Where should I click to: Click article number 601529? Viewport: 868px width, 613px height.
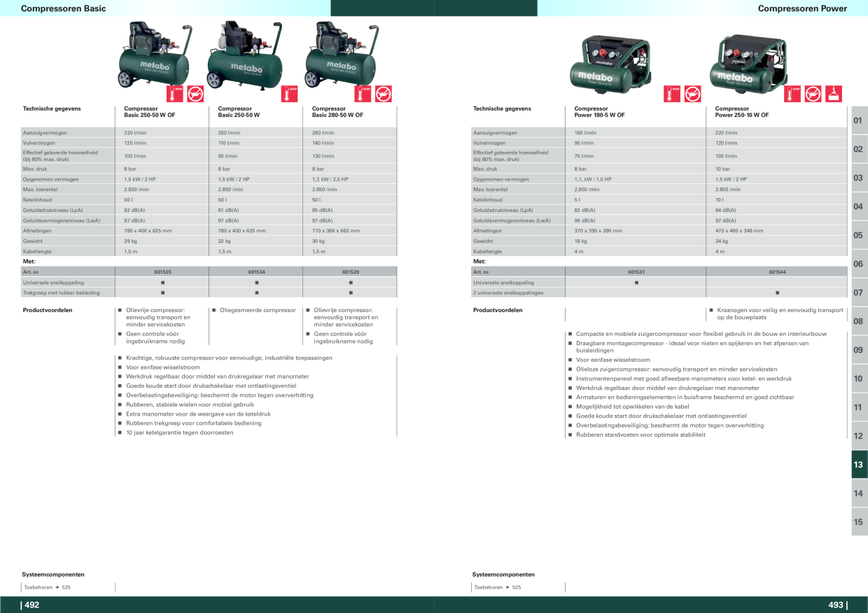click(351, 272)
